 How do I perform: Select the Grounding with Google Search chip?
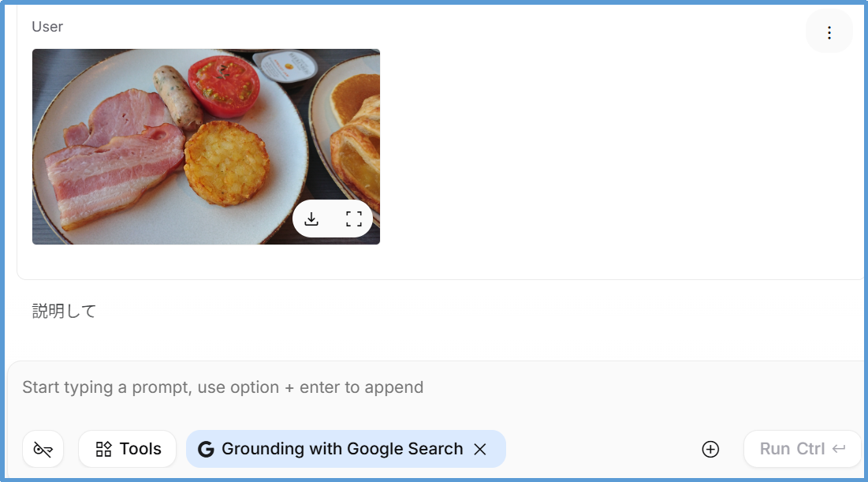pyautogui.click(x=342, y=449)
